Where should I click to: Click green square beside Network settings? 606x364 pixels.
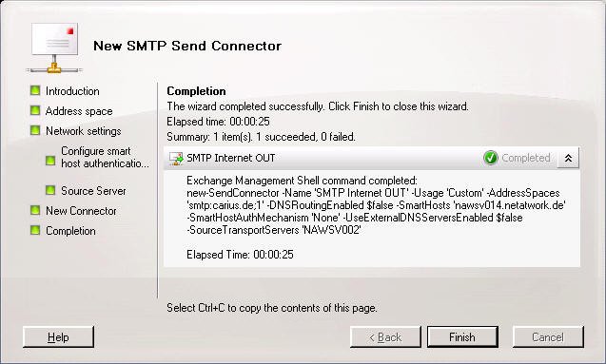pos(35,130)
